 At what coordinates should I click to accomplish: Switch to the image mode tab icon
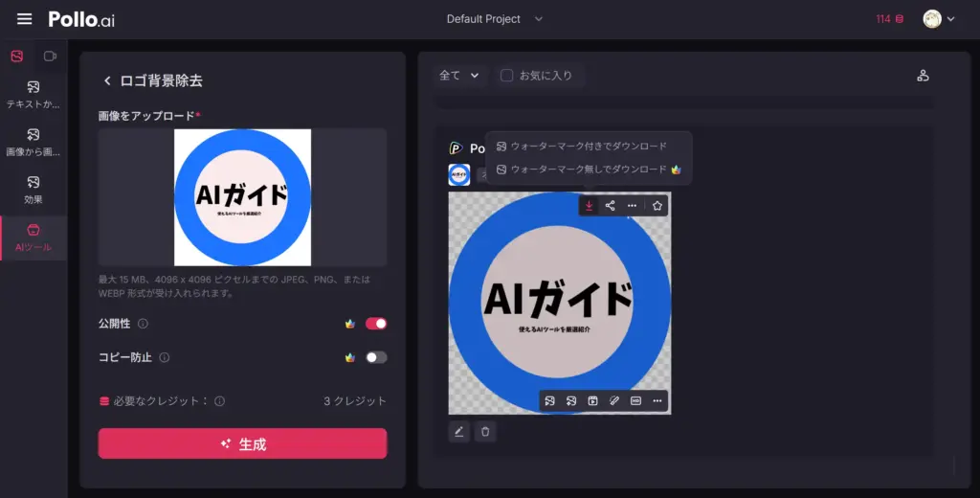pyautogui.click(x=17, y=57)
